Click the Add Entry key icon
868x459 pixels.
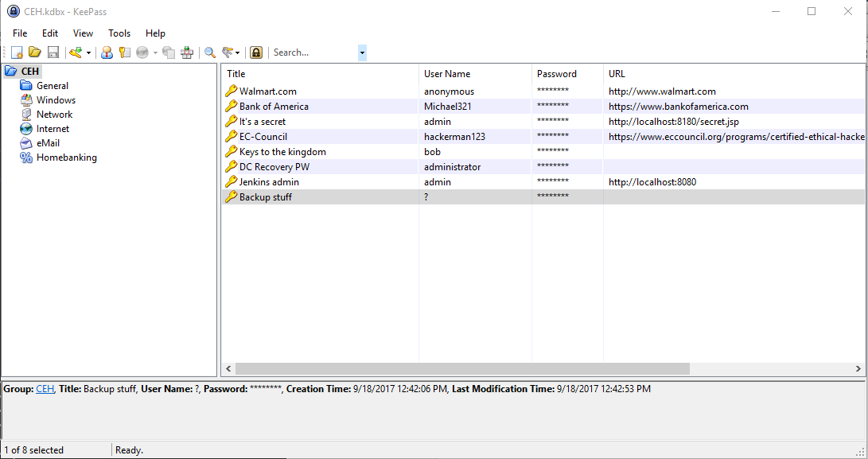coord(76,53)
